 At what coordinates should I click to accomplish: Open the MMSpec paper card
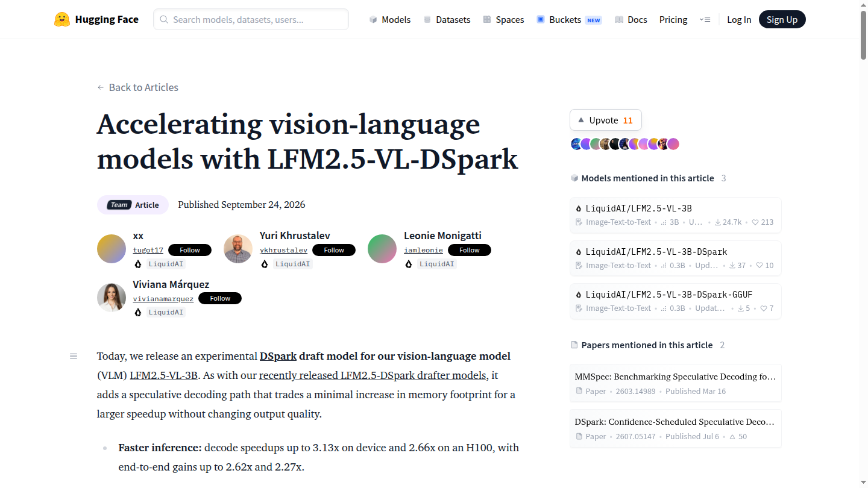676,383
